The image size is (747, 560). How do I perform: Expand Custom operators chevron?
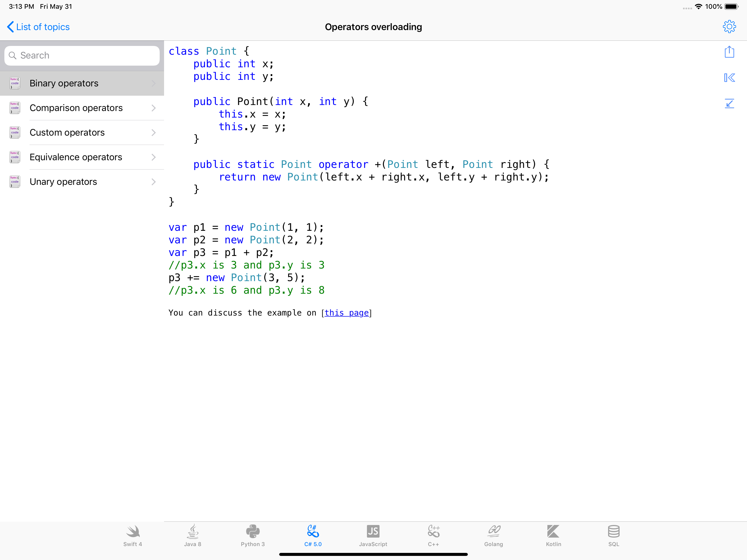click(154, 133)
